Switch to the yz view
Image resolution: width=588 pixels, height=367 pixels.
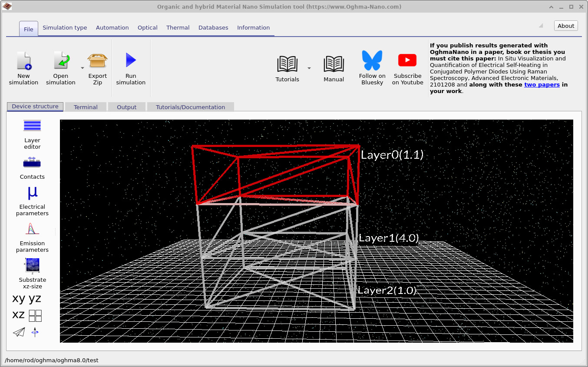(35, 299)
